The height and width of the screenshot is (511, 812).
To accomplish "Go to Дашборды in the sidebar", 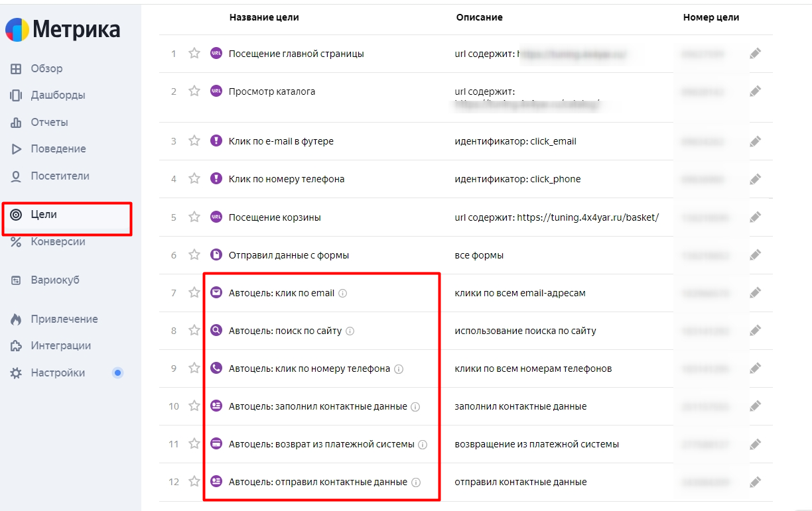I will pyautogui.click(x=58, y=95).
